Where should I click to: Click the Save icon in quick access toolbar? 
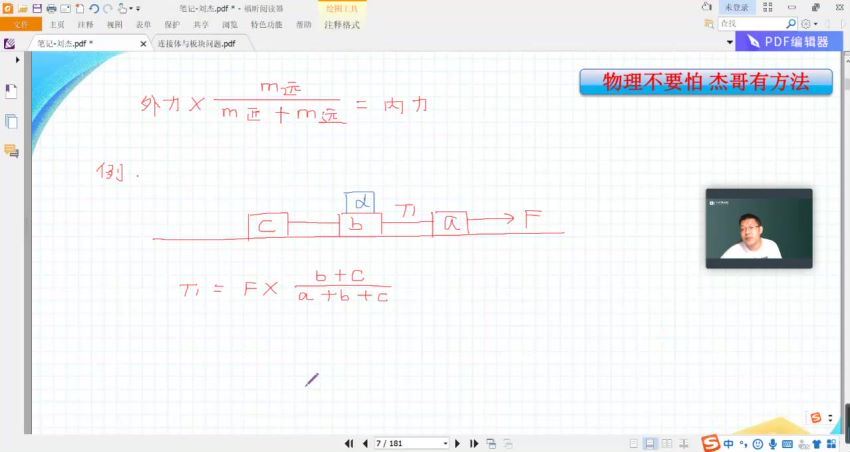(37, 8)
